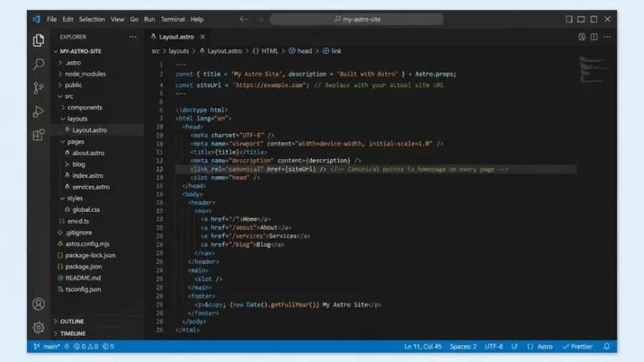644x362 pixels.
Task: Open the View menu
Action: point(117,19)
